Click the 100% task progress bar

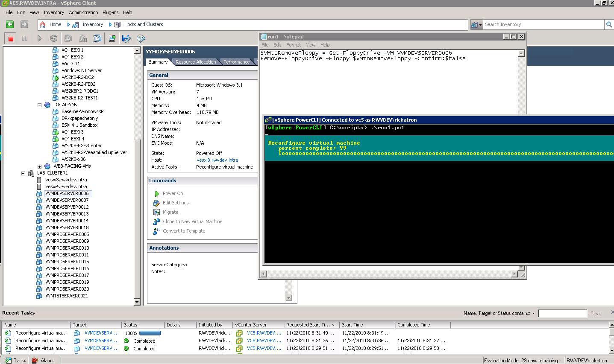click(x=150, y=333)
